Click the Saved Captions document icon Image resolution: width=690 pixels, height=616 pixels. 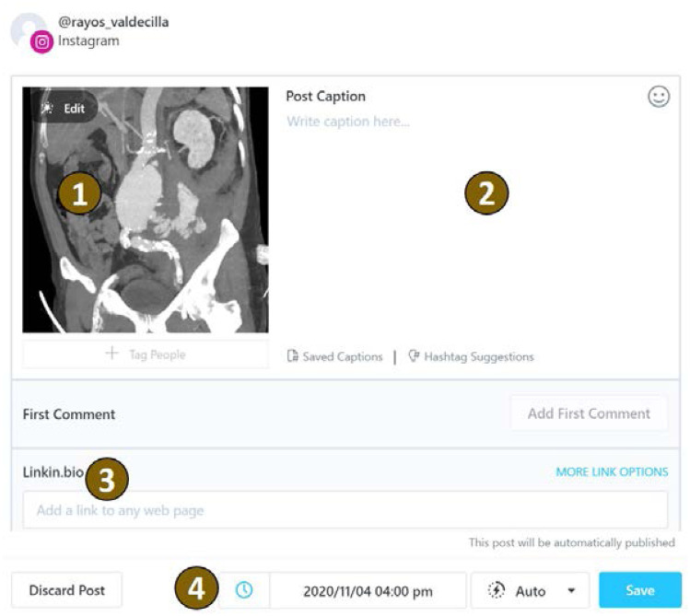pyautogui.click(x=293, y=356)
